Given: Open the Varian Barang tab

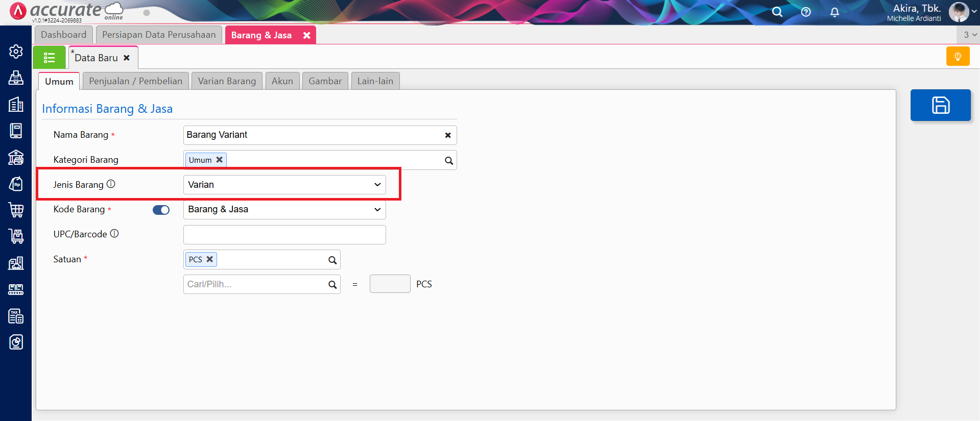Looking at the screenshot, I should [227, 81].
